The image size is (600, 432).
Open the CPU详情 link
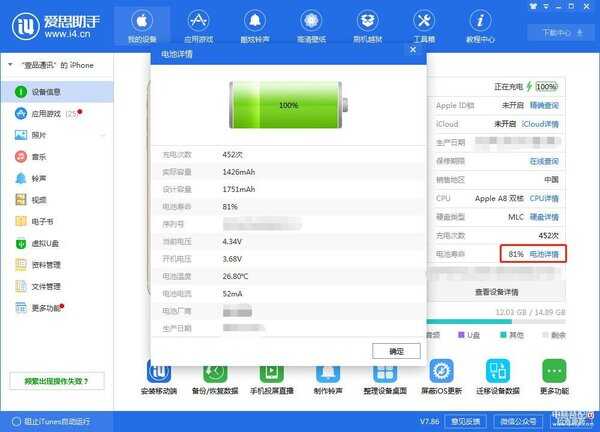pyautogui.click(x=544, y=198)
